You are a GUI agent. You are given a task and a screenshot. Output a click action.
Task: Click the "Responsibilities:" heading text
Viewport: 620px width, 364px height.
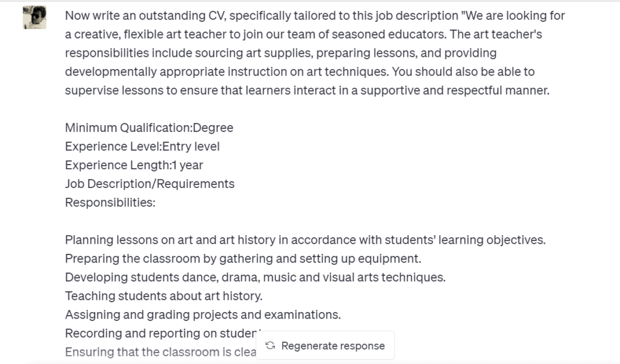point(110,203)
